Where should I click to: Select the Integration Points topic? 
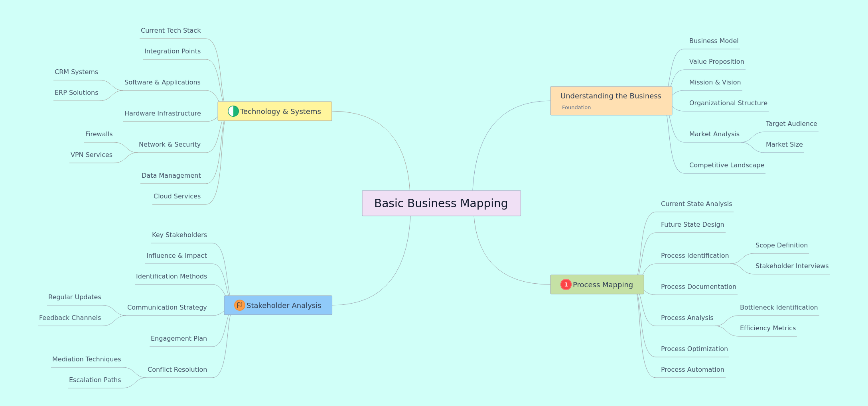[172, 51]
